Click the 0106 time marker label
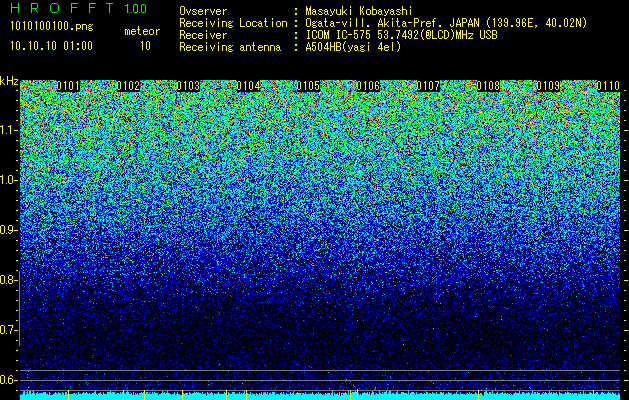 click(x=368, y=86)
